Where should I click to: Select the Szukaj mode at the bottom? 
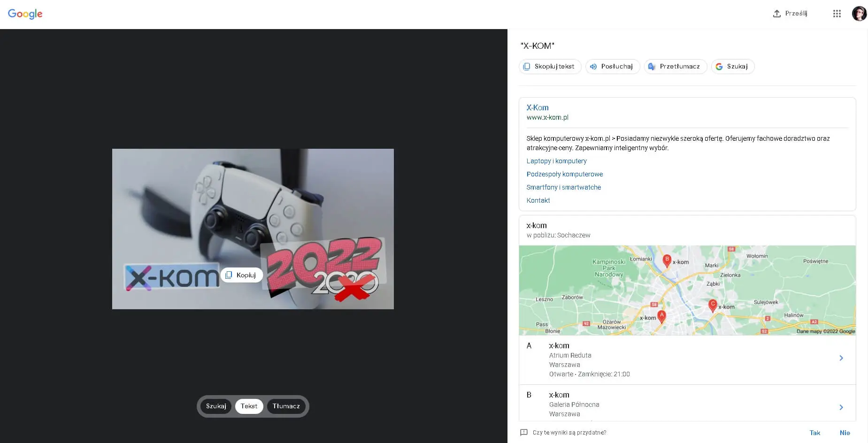coord(216,406)
